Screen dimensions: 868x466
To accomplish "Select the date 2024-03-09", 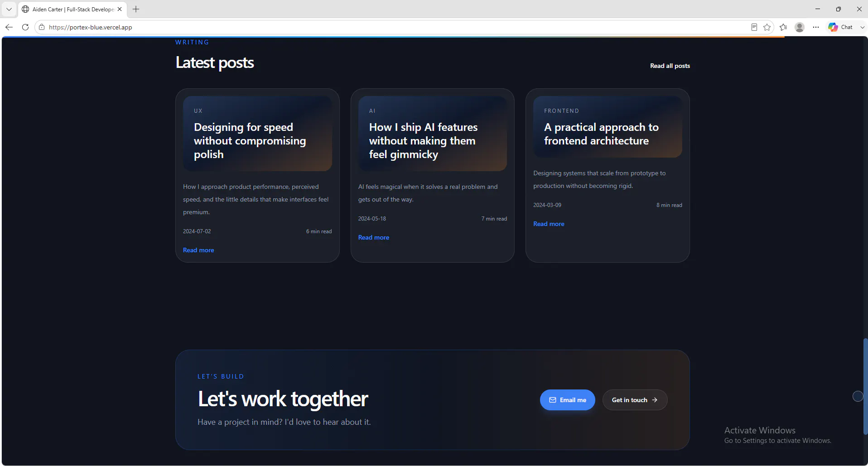I will point(547,205).
